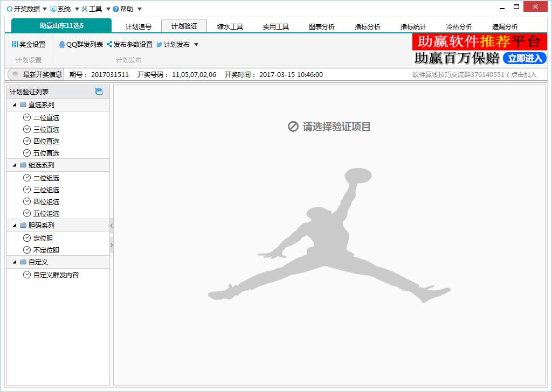
Task: Click the 开奖数据 circle icon
Action: tap(10, 9)
